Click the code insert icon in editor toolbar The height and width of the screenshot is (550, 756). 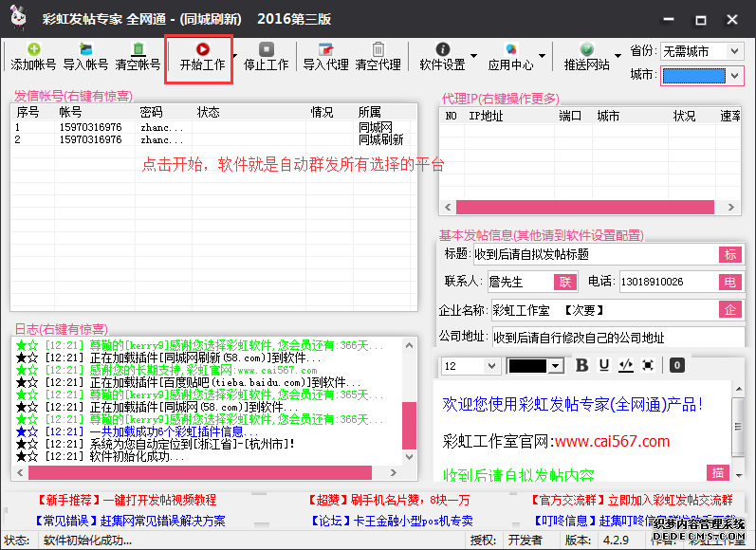(626, 365)
